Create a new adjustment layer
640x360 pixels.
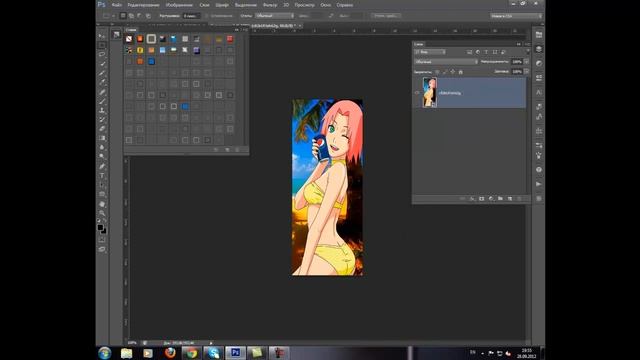point(491,199)
